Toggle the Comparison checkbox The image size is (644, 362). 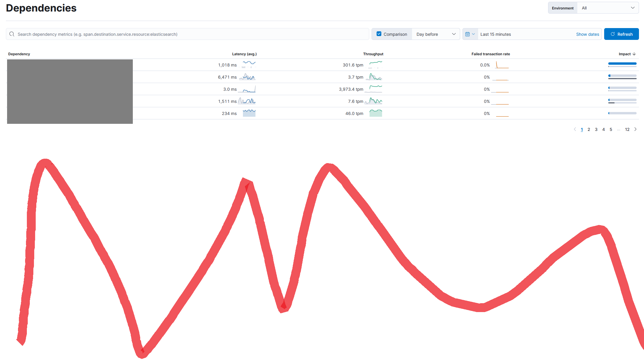click(x=379, y=34)
